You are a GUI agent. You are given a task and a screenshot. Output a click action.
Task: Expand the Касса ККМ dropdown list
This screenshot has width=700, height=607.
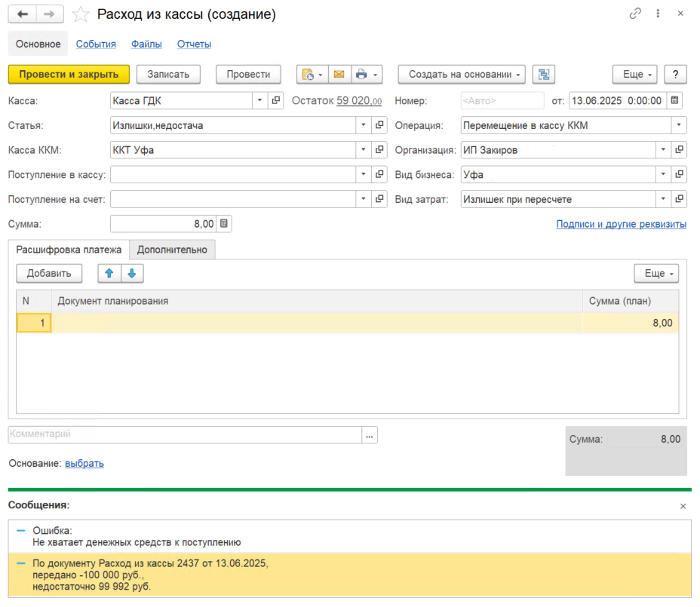click(364, 150)
